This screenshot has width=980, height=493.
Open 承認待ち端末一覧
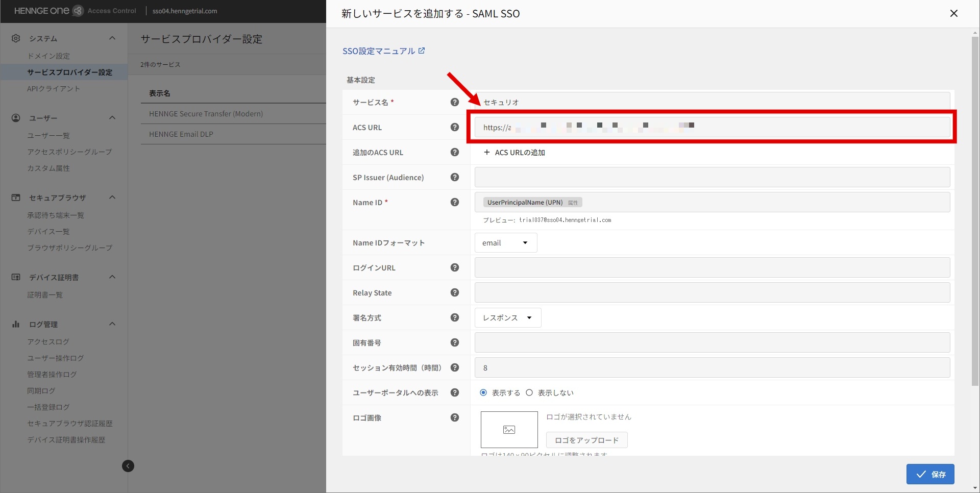[x=56, y=215]
